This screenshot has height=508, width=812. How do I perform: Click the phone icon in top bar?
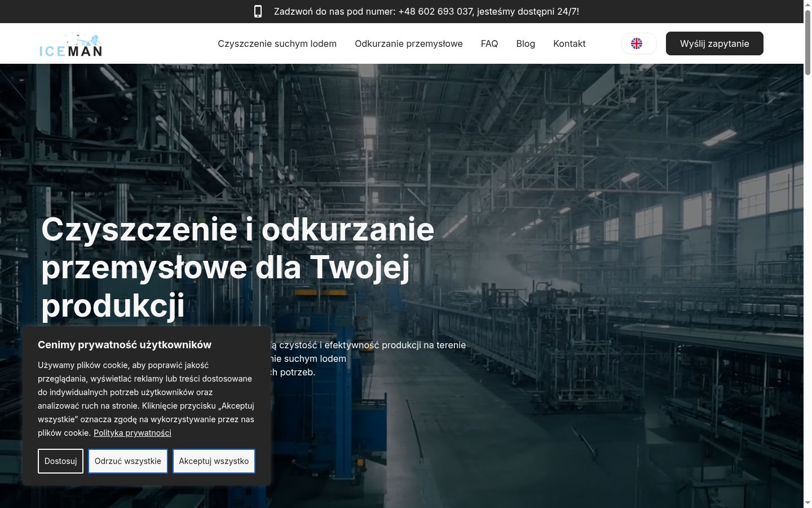click(x=258, y=11)
